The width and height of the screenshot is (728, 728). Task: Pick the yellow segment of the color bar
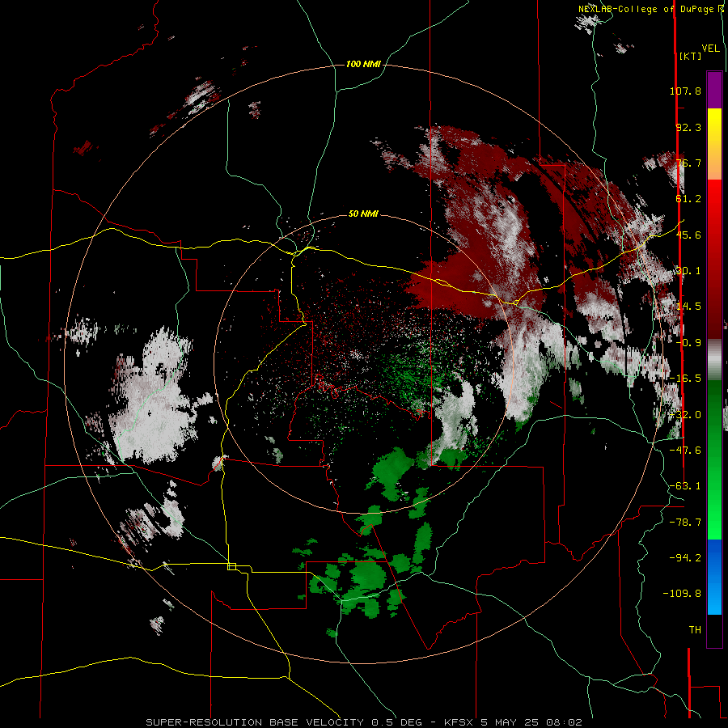pos(714,126)
